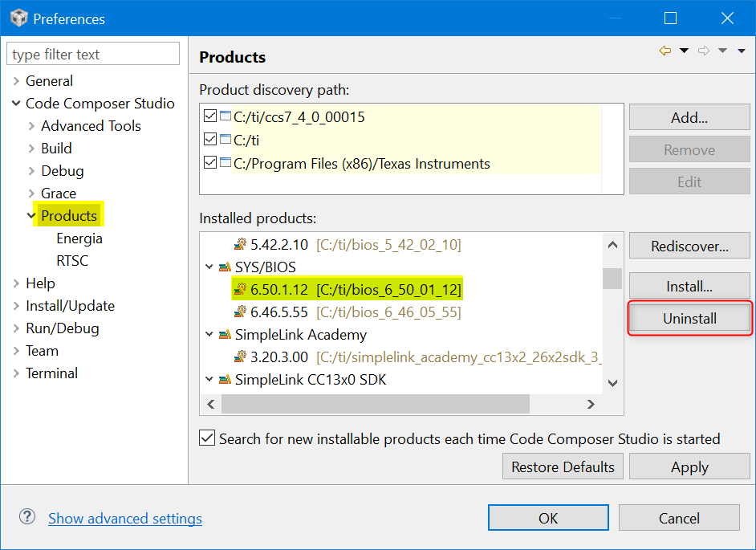Open the Show advanced settings link
Viewport: 756px width, 550px height.
(125, 518)
